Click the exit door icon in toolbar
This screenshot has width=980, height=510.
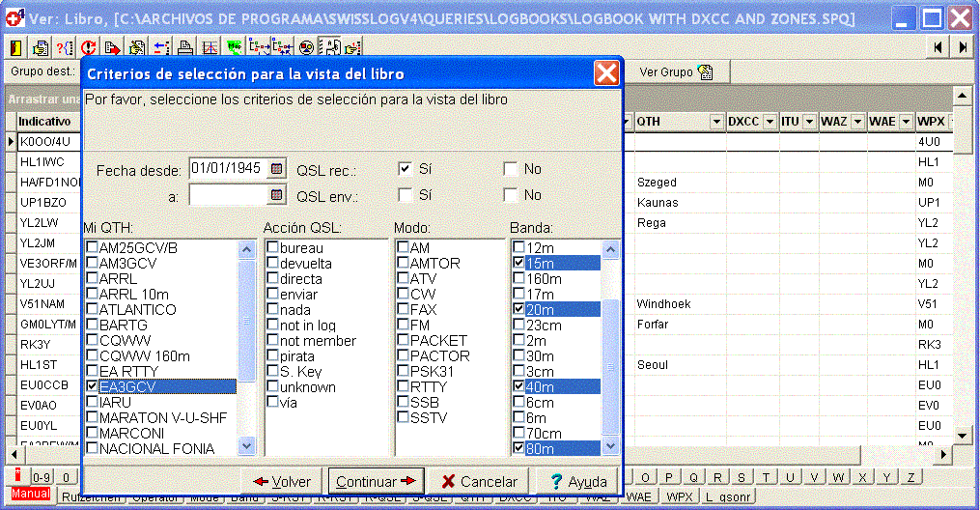coord(17,47)
